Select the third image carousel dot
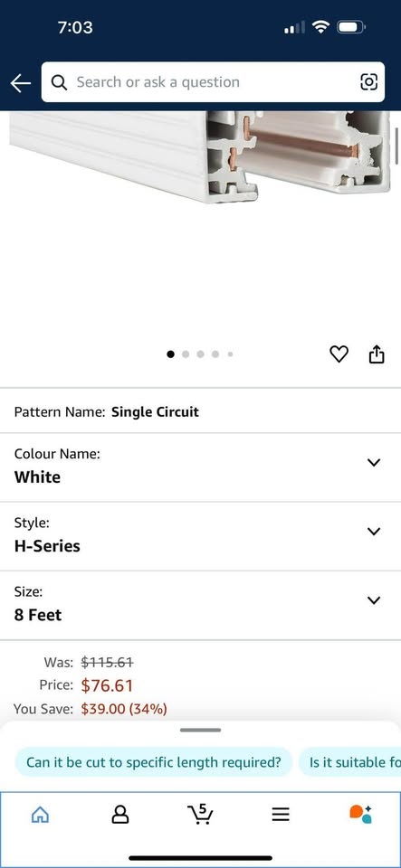Screen dimensions: 401x868 click(x=201, y=354)
